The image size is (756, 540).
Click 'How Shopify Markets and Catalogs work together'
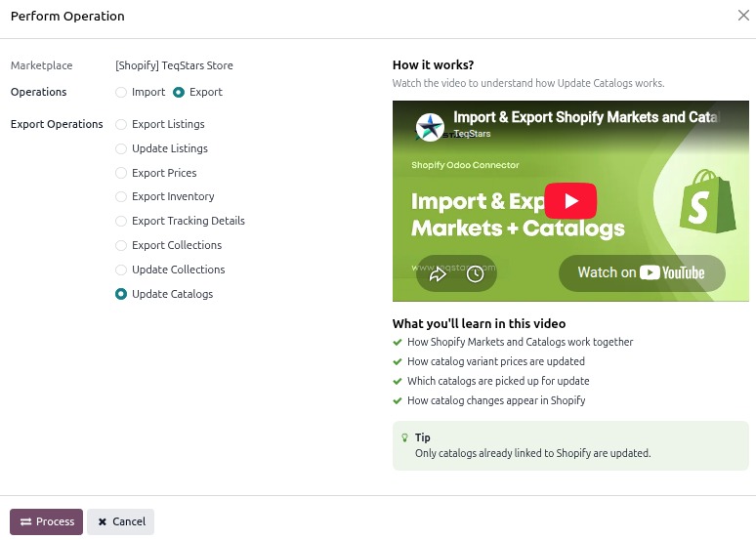[520, 343]
